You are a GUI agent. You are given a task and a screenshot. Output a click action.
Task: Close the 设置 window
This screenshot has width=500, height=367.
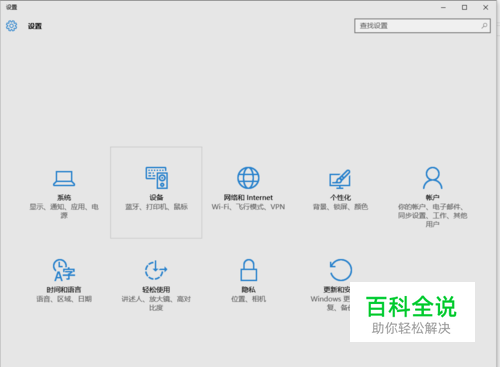click(x=486, y=7)
